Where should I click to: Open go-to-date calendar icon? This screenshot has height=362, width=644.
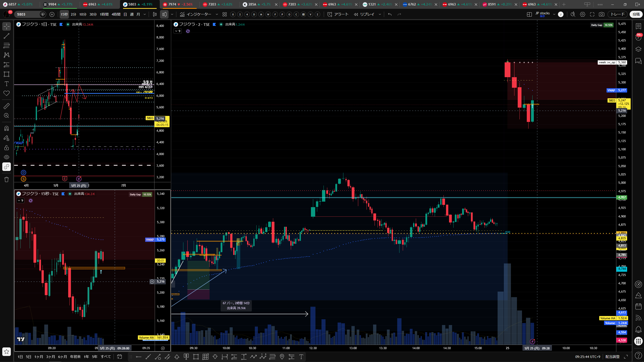(119, 357)
